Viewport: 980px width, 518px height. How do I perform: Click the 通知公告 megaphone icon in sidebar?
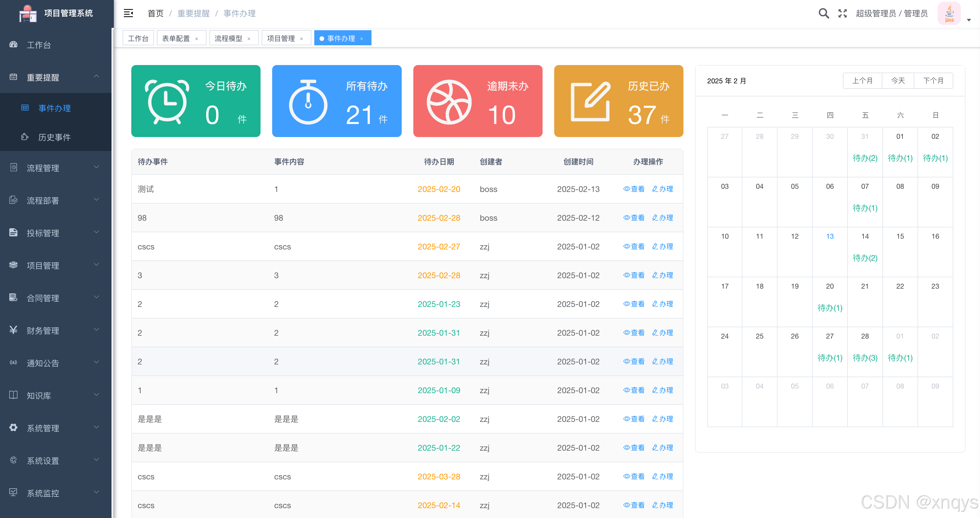(13, 363)
